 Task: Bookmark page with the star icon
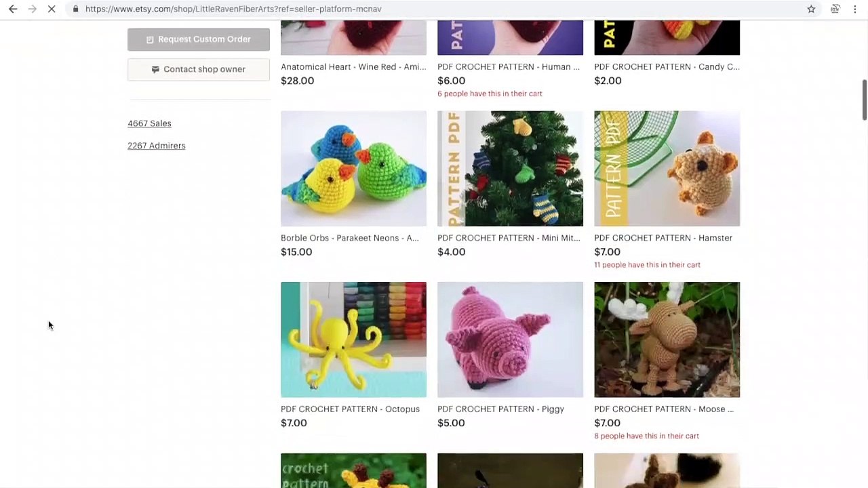[811, 9]
